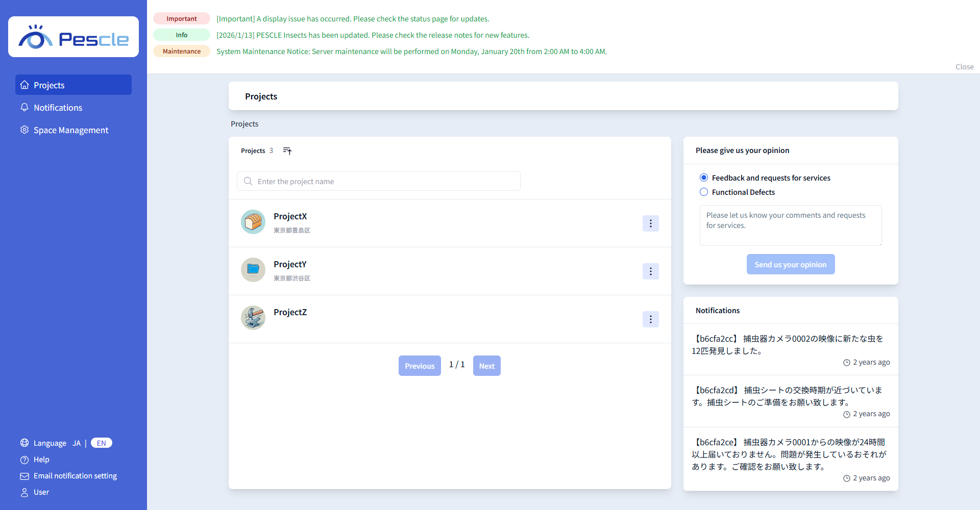980x510 pixels.
Task: Click the User profile icon
Action: (x=24, y=493)
